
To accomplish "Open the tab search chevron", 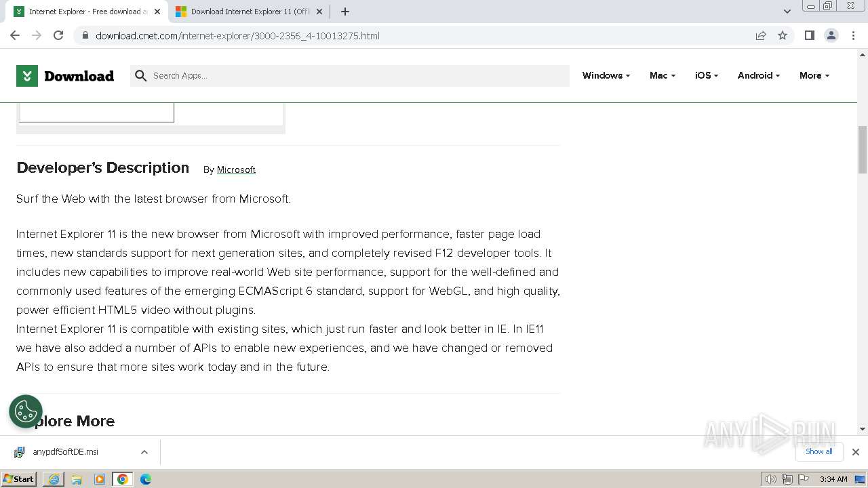I will coord(787,12).
